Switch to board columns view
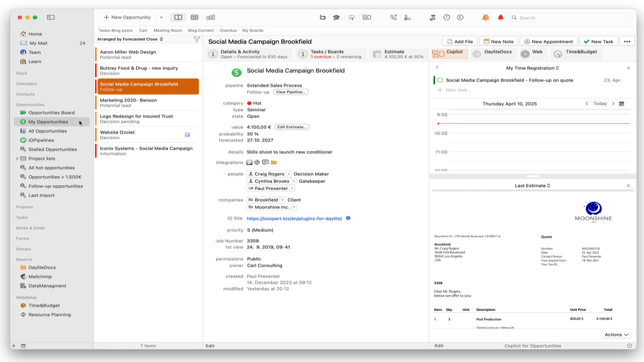This screenshot has width=644, height=362. coord(210,17)
